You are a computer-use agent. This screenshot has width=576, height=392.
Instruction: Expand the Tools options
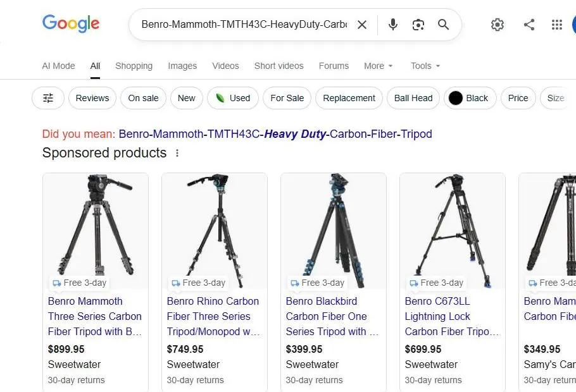click(425, 66)
